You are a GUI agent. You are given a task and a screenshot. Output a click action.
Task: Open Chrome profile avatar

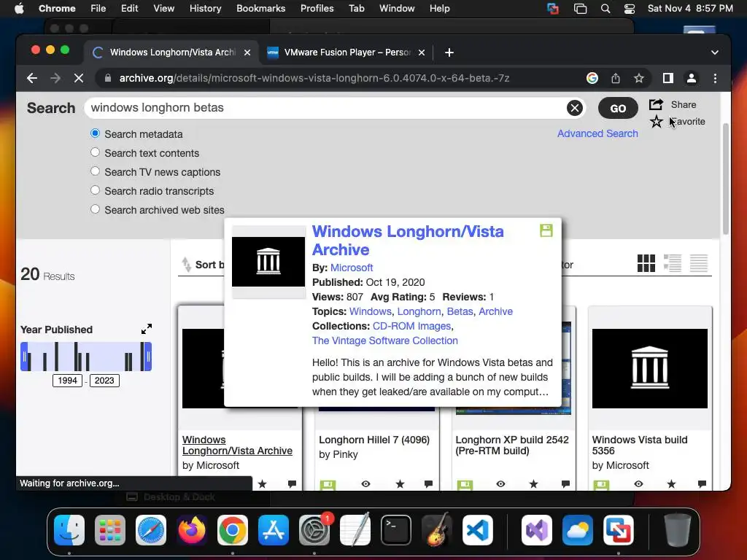pyautogui.click(x=692, y=78)
